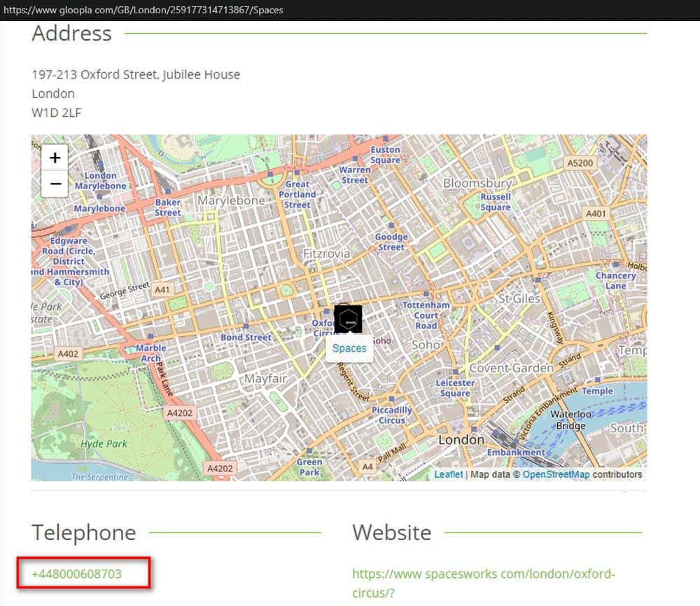The image size is (700, 606).
Task: Click the Marylebone label on map
Action: click(x=231, y=200)
